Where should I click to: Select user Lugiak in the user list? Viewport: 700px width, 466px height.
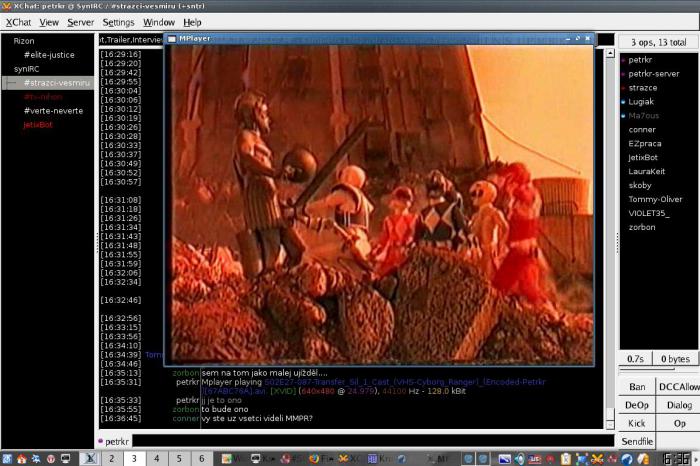coord(641,102)
